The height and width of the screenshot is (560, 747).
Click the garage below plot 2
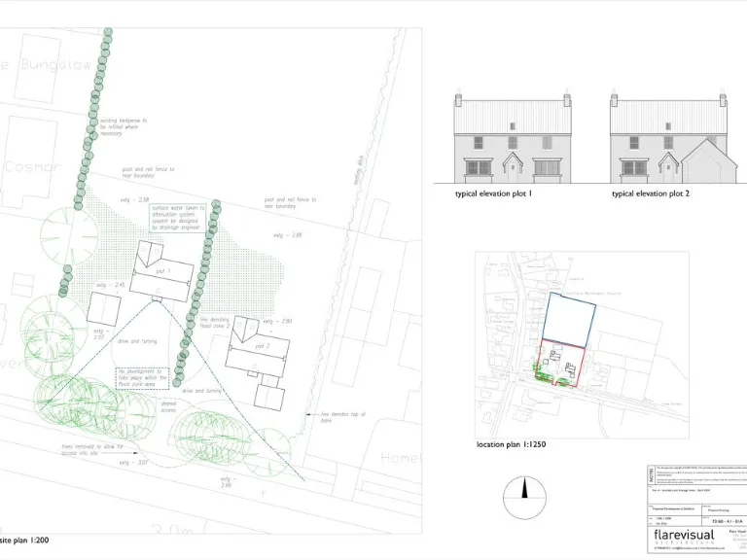point(267,395)
